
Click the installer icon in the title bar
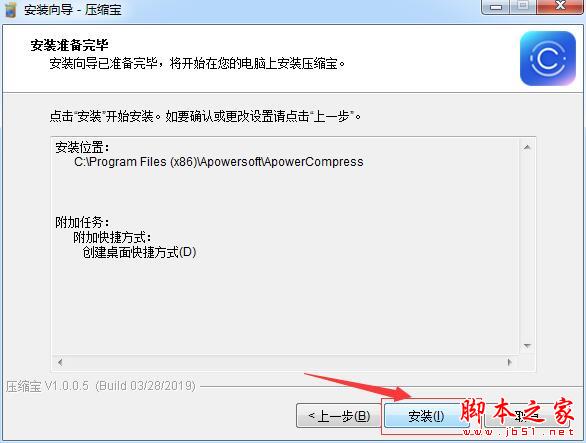point(10,9)
